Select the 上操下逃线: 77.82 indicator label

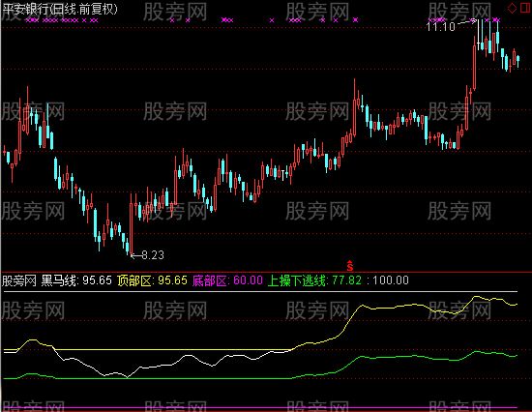point(315,280)
